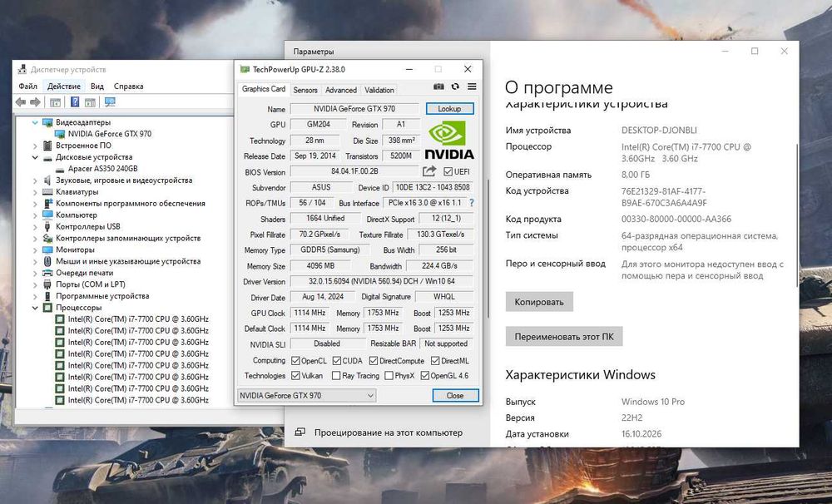Screen dimensions: 832x504
Task: Click the DESKTOP-DJONBLI device name text
Action: pyautogui.click(x=659, y=130)
